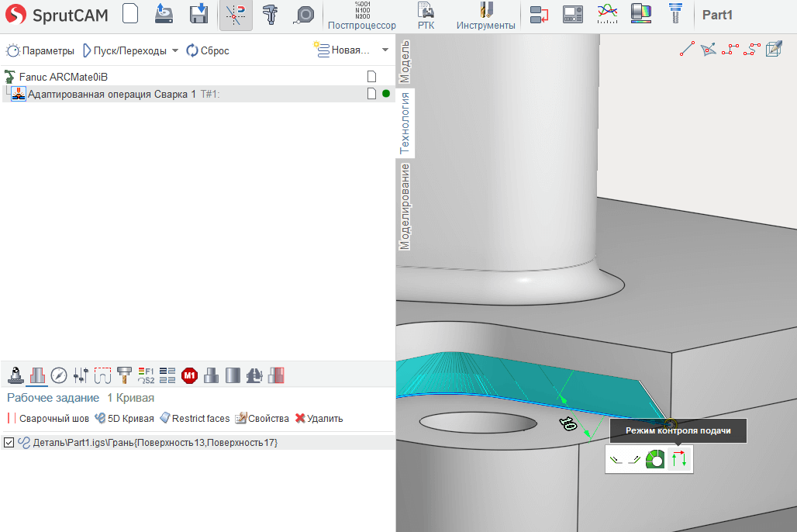Open the setup tab with checkered marker icon
Screen dimensions: 797x532
tap(16, 375)
